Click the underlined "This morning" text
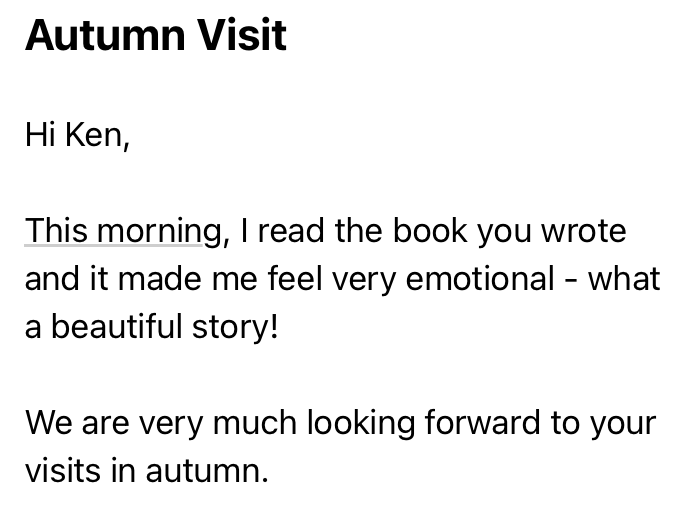The width and height of the screenshot is (700, 506). coord(122,231)
